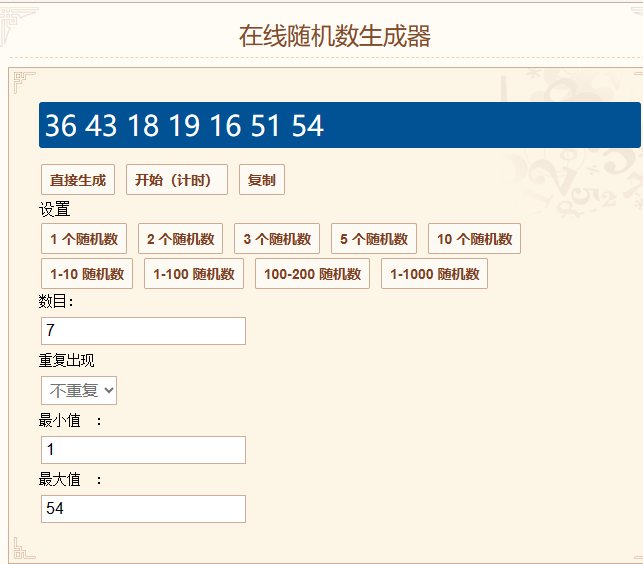
Task: Click the 直接生成 button
Action: tap(78, 180)
